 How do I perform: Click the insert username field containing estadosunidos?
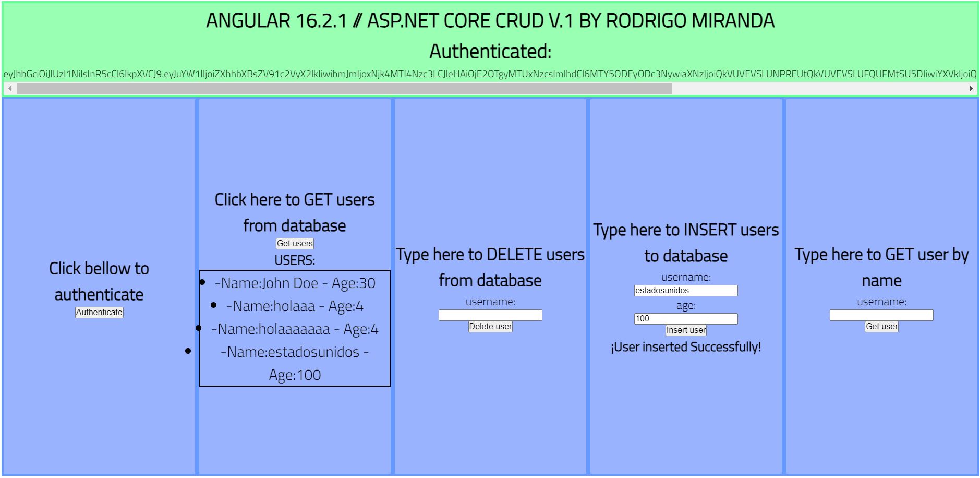686,291
